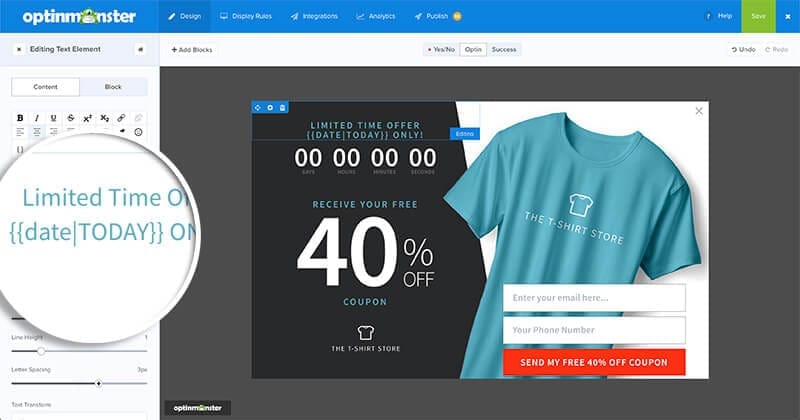800x420 pixels.
Task: Apply superscript formatting
Action: tap(88, 118)
